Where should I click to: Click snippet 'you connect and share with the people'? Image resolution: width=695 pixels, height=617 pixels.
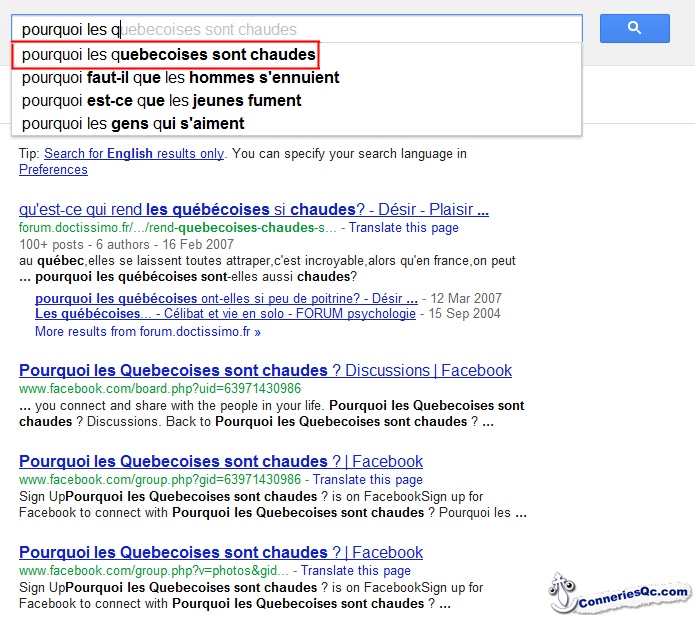point(179,406)
